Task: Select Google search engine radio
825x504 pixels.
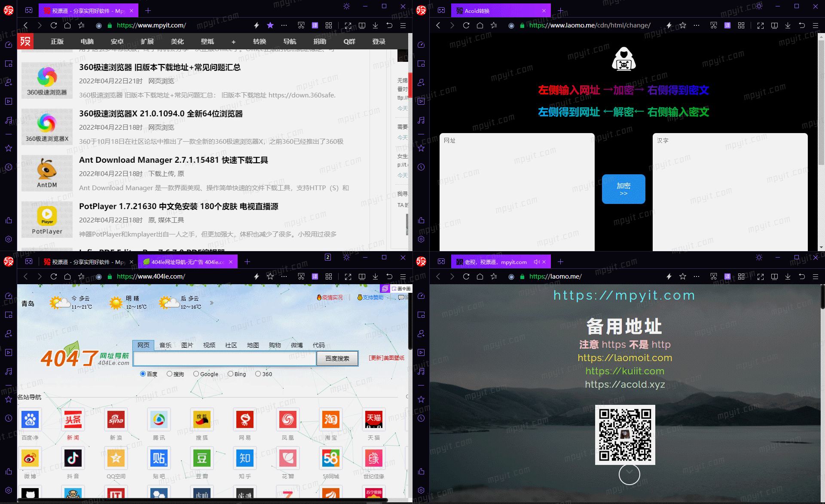Action: [x=196, y=374]
